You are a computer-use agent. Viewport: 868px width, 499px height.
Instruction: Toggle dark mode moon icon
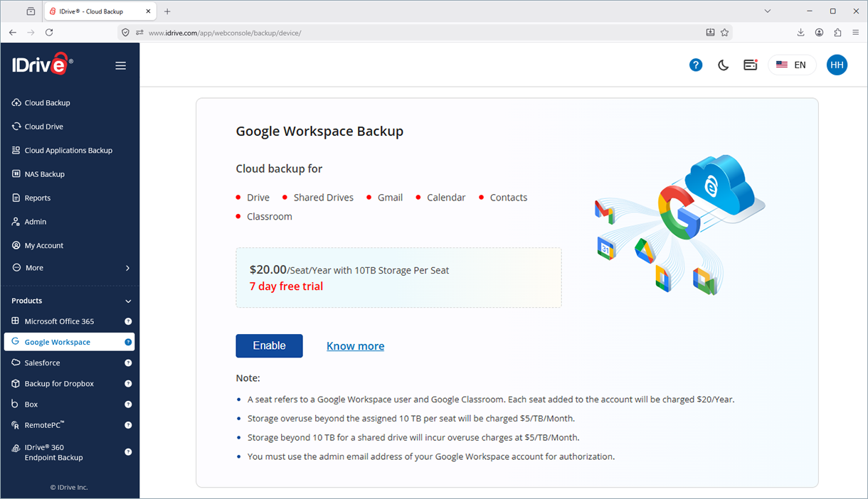point(723,65)
